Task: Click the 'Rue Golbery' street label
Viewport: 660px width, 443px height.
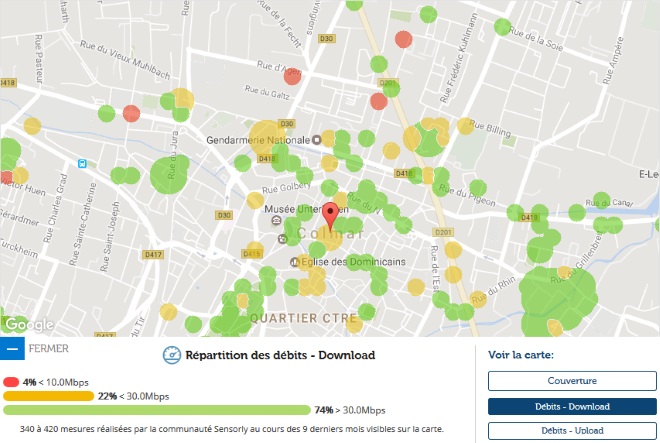Action: (x=286, y=187)
